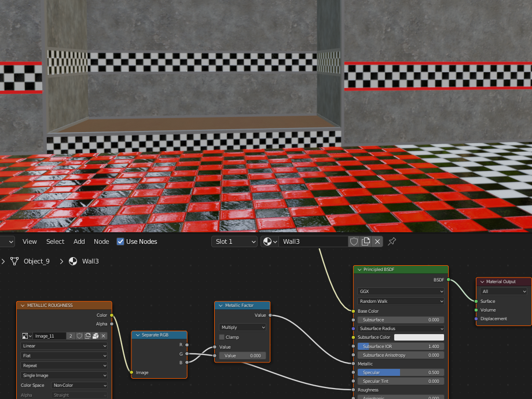
Task: Click the Wall3 material name field
Action: click(x=314, y=241)
